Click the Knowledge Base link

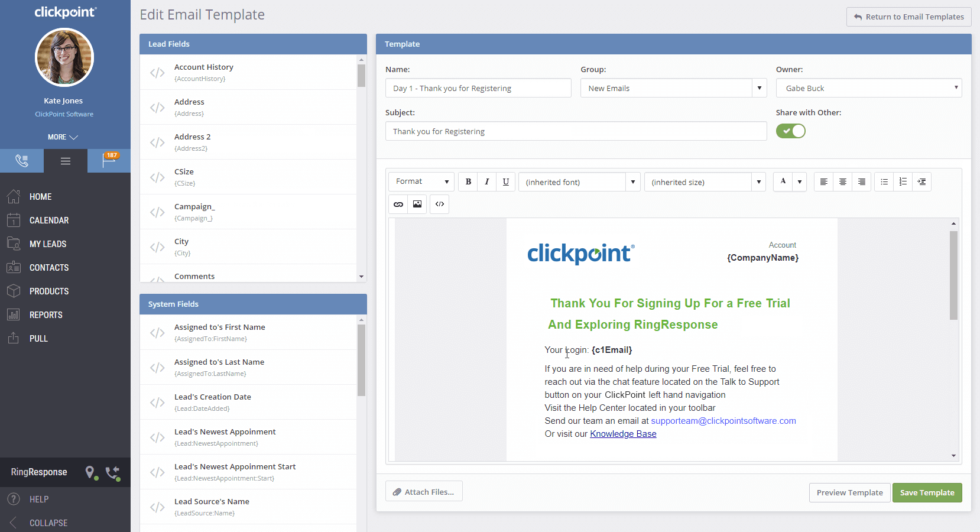[x=623, y=434]
